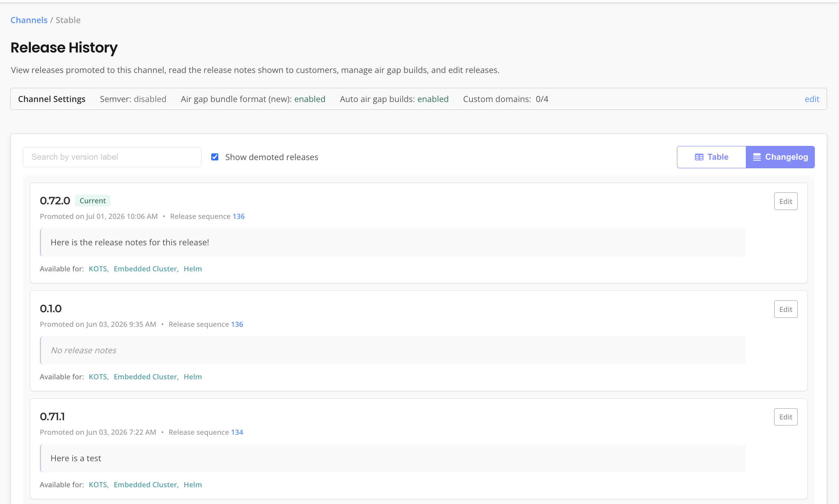Click 'Custom domains: 0/4' text
The image size is (839, 504).
pyautogui.click(x=506, y=99)
